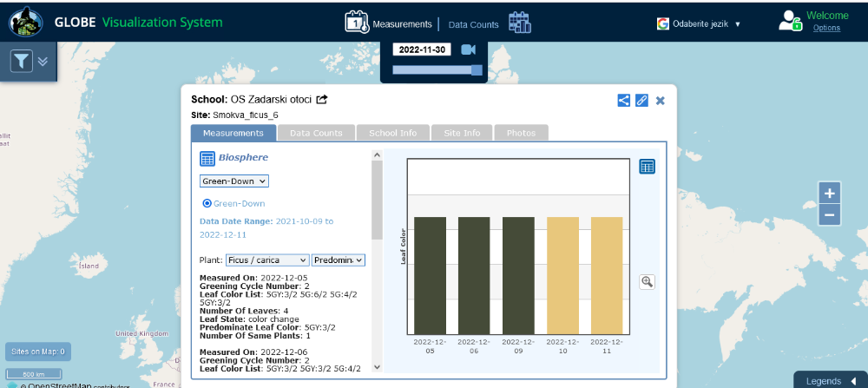Open the Ficus / carica plant dropdown
Image resolution: width=868 pixels, height=388 pixels.
pos(267,260)
